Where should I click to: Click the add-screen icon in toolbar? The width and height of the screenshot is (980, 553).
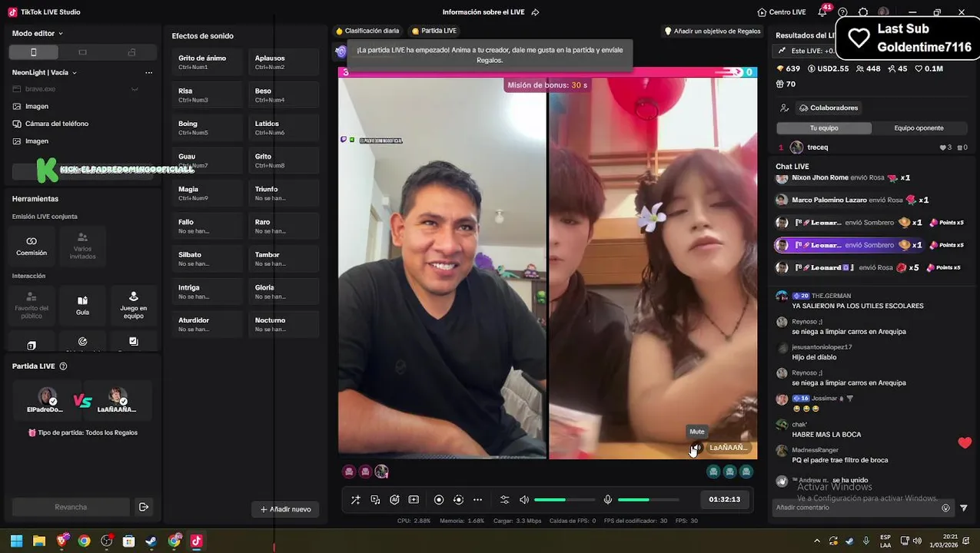pyautogui.click(x=414, y=499)
